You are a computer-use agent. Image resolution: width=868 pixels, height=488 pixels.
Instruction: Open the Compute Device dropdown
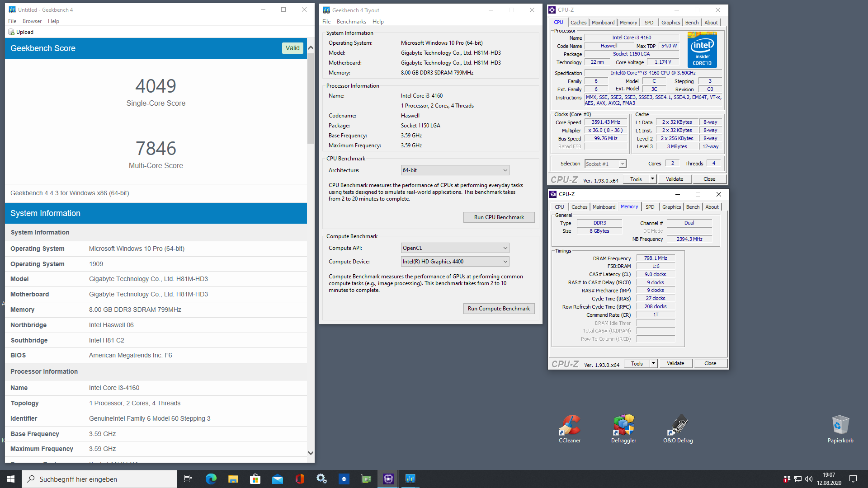(x=455, y=262)
